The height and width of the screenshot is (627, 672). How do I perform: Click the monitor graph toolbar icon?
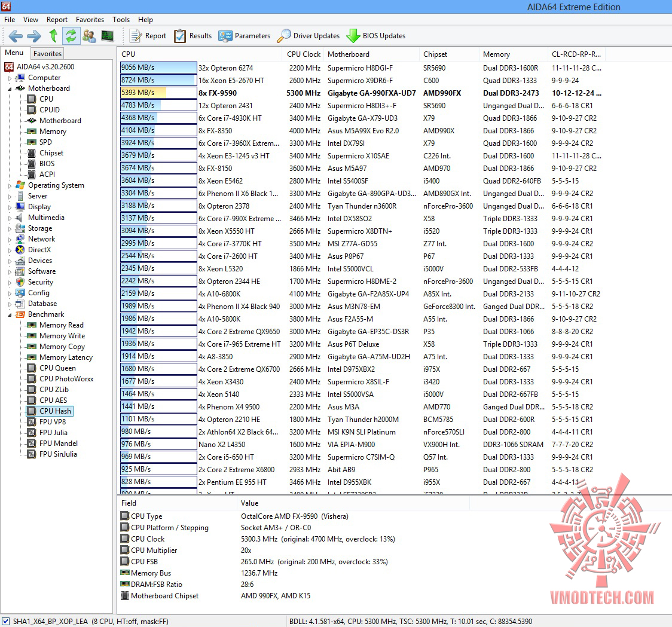(108, 36)
